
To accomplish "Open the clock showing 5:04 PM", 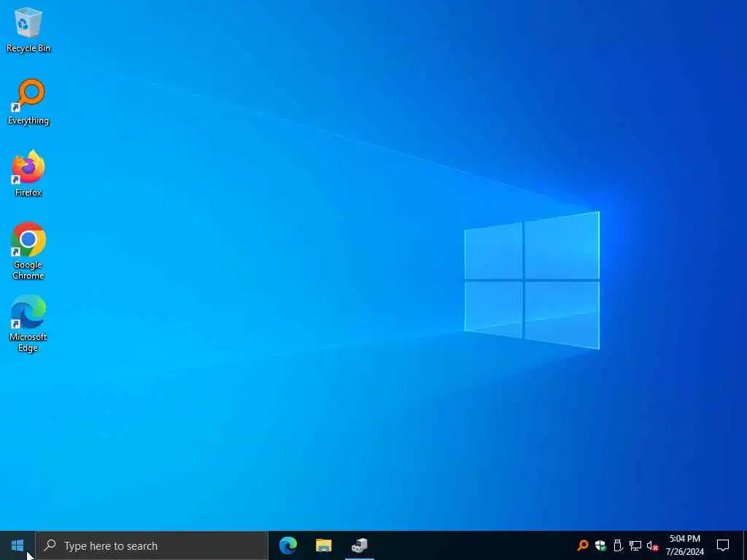I will (x=684, y=545).
